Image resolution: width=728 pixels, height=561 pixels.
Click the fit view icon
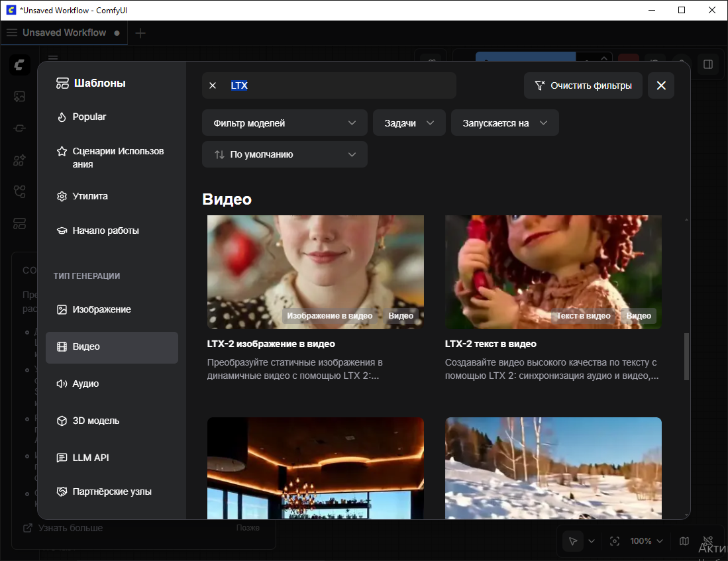click(615, 541)
